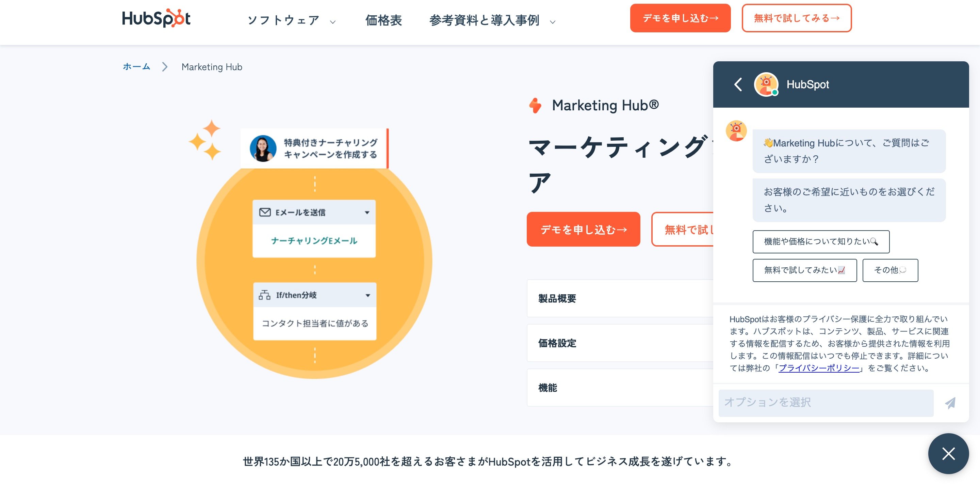The image size is (980, 485).
Task: Close the chat widget with the X button
Action: coord(948,453)
